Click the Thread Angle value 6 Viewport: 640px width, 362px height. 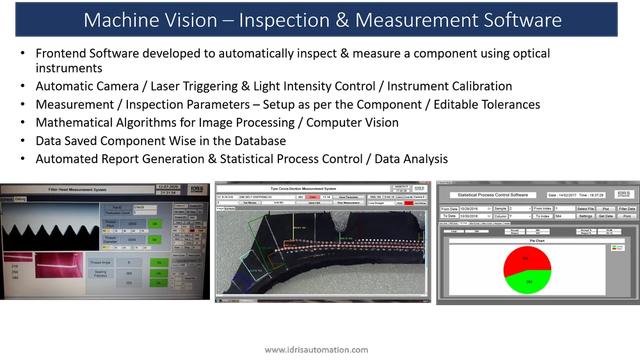(x=129, y=262)
